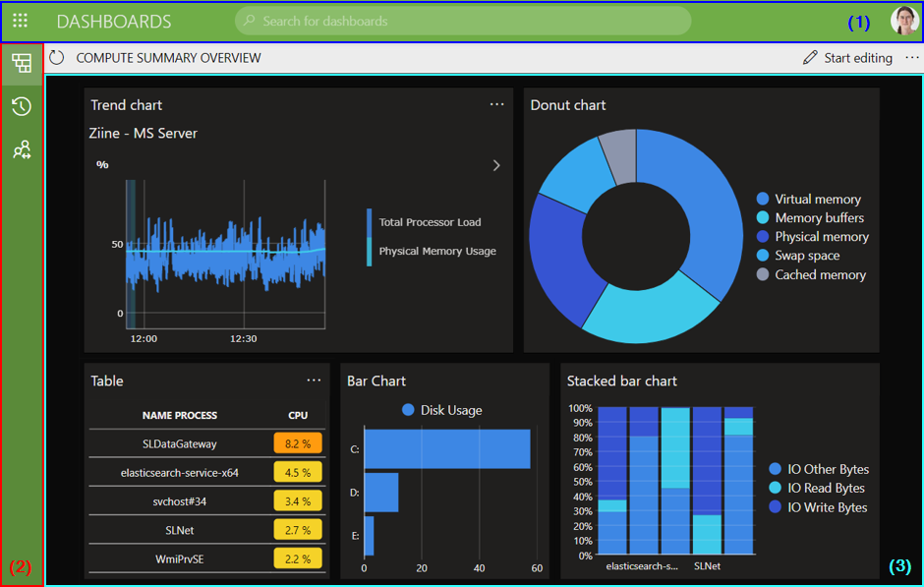Click the Start editing button
924x587 pixels.
(856, 57)
